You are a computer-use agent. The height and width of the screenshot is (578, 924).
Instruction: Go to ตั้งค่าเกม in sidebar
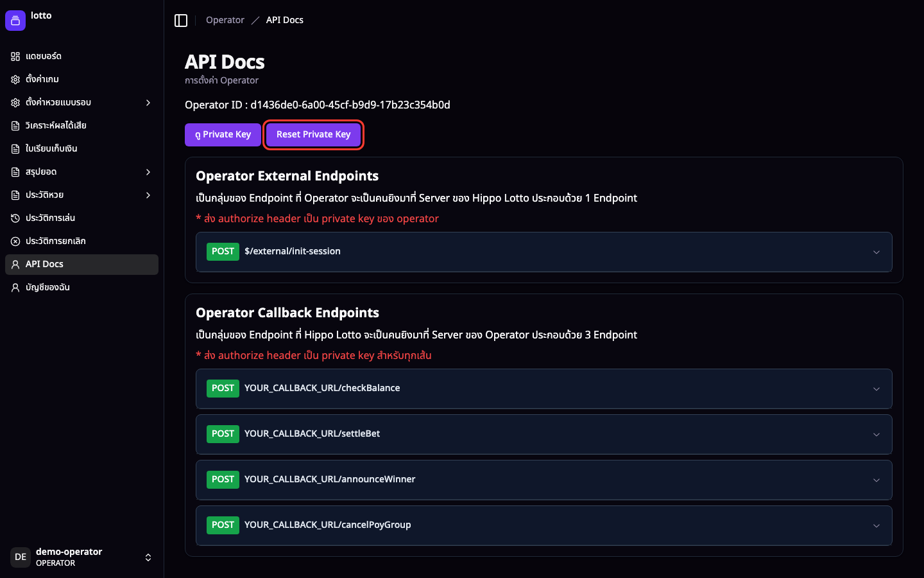[x=81, y=80]
